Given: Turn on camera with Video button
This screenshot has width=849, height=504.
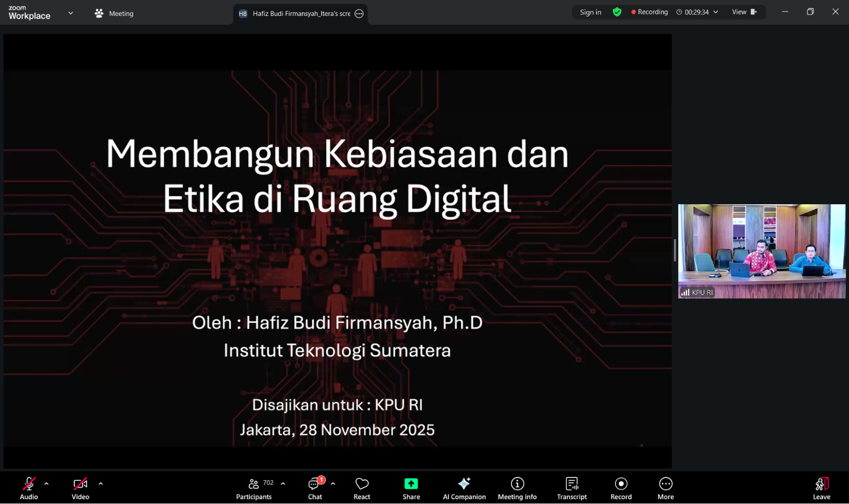Looking at the screenshot, I should (x=80, y=488).
